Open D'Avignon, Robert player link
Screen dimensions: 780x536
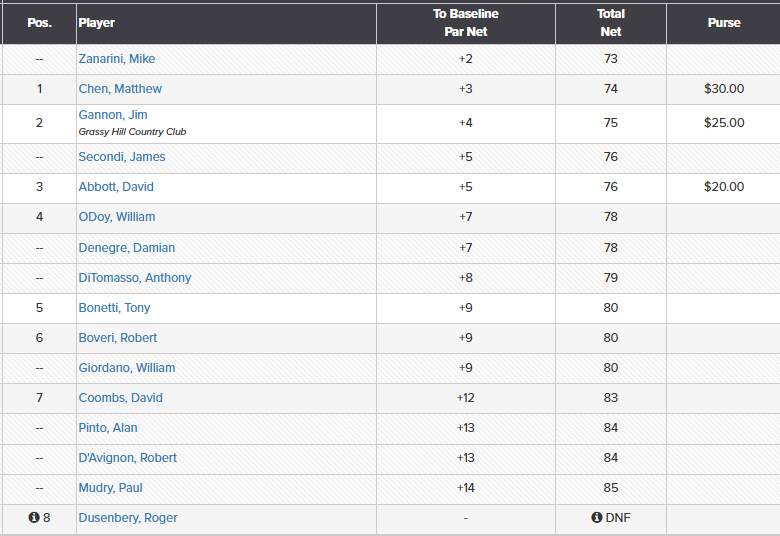pyautogui.click(x=128, y=458)
